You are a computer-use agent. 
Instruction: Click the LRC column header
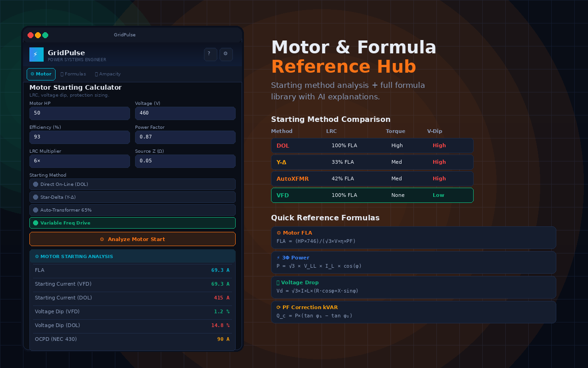point(331,132)
